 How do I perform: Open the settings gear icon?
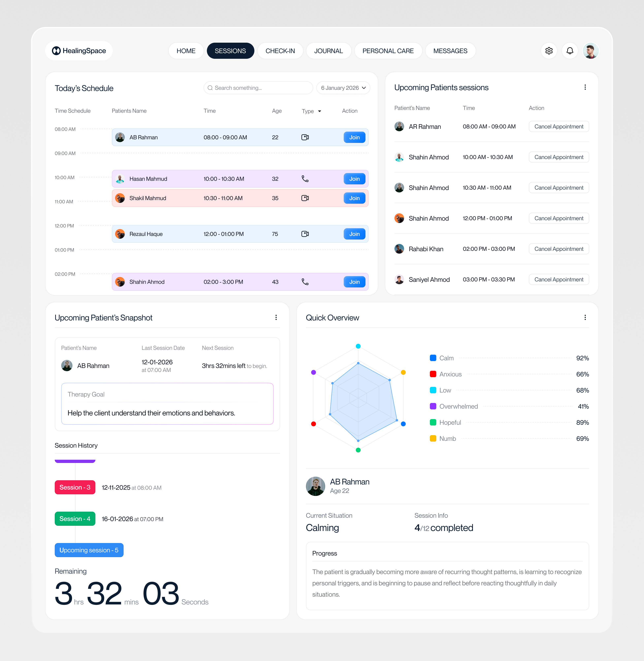tap(549, 51)
